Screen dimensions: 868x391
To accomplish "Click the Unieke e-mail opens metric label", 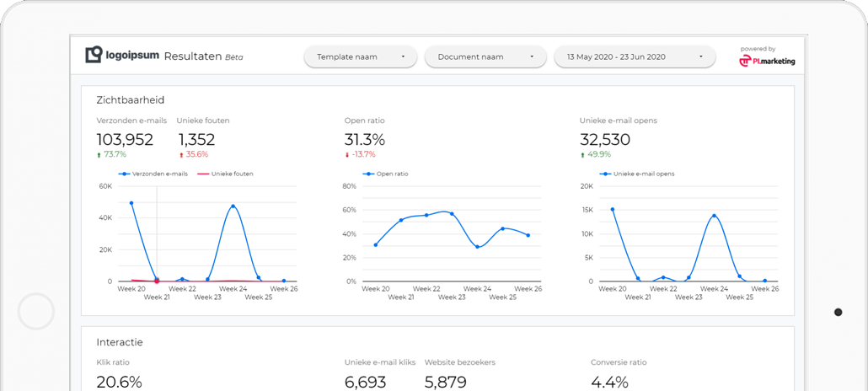I will point(619,121).
